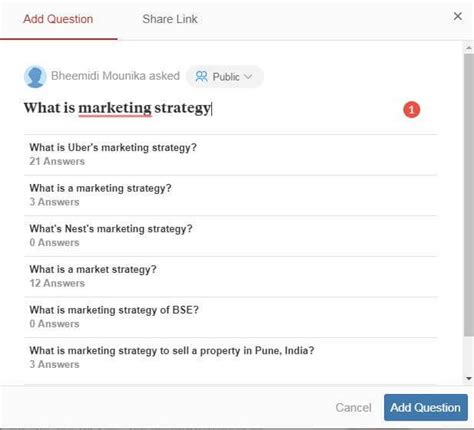
Task: Switch to the Share Link tab
Action: click(170, 19)
